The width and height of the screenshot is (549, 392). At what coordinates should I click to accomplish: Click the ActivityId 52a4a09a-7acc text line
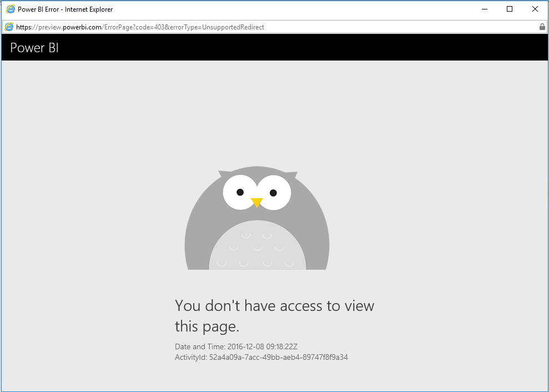coord(261,358)
